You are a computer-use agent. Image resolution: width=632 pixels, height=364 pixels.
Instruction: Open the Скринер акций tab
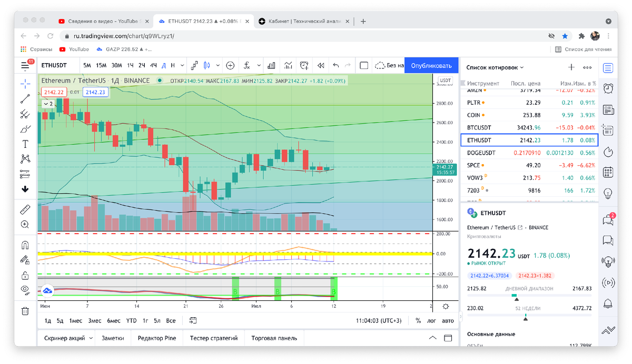tap(64, 338)
